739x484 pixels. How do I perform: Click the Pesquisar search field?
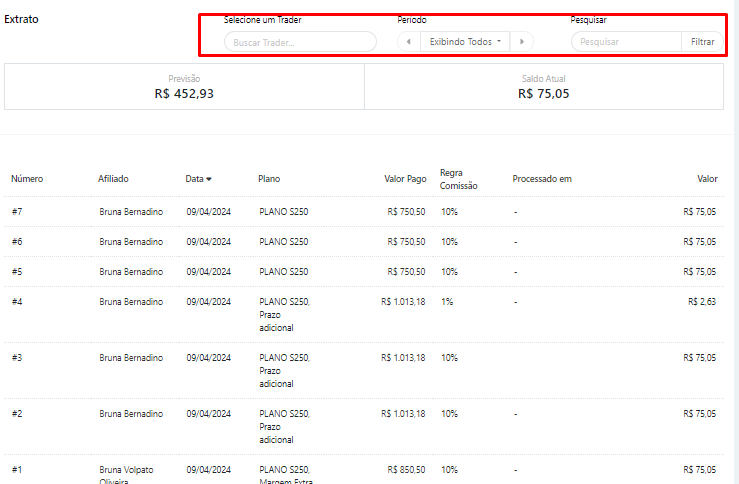point(627,42)
